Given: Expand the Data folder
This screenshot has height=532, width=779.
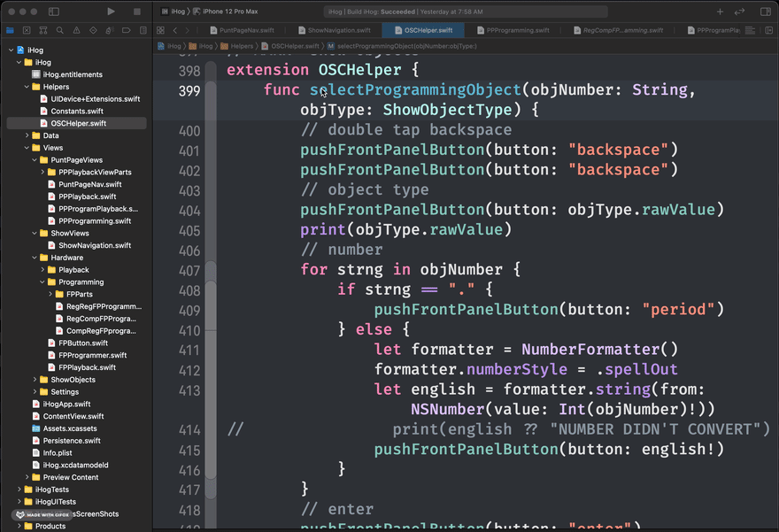Looking at the screenshot, I should pos(27,135).
